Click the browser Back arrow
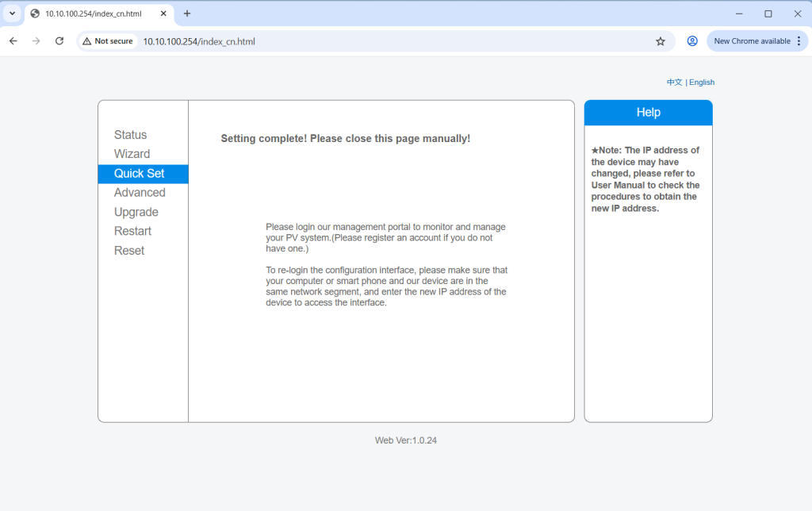The width and height of the screenshot is (812, 511). (13, 41)
